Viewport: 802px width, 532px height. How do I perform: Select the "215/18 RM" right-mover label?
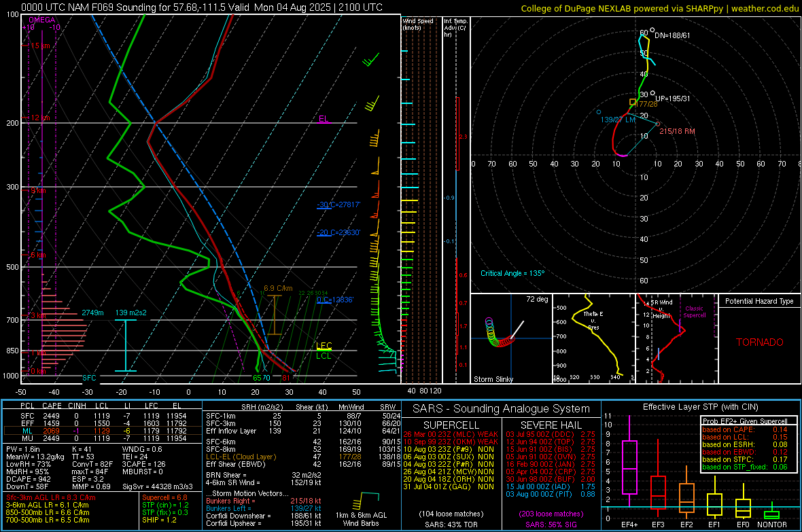coord(677,131)
